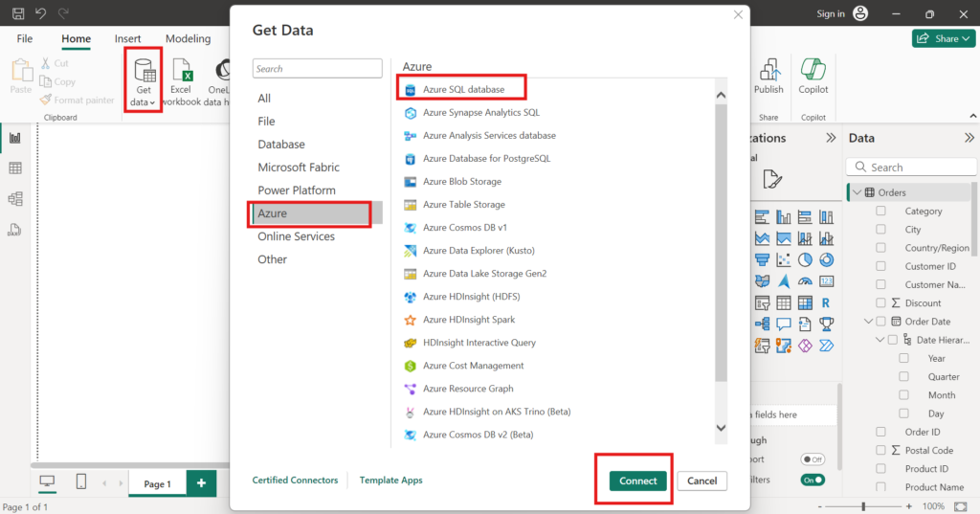980x514 pixels.
Task: Click the Sign in account avatar
Action: pyautogui.click(x=860, y=13)
